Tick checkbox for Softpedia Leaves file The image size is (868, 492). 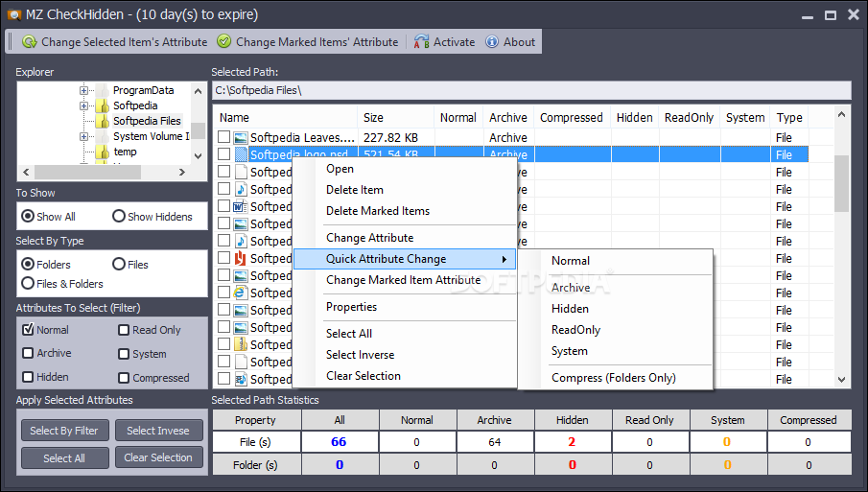223,137
